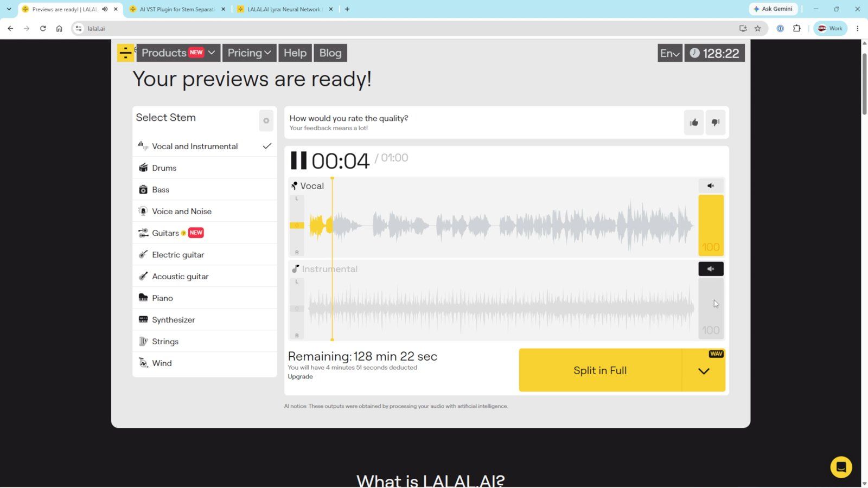Screen dimensions: 868x488
Task: Adjust the Vocal volume slider at 100
Action: 711,225
